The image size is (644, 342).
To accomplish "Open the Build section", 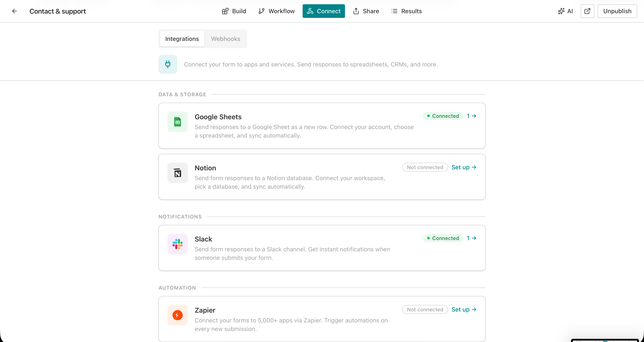I will point(234,11).
